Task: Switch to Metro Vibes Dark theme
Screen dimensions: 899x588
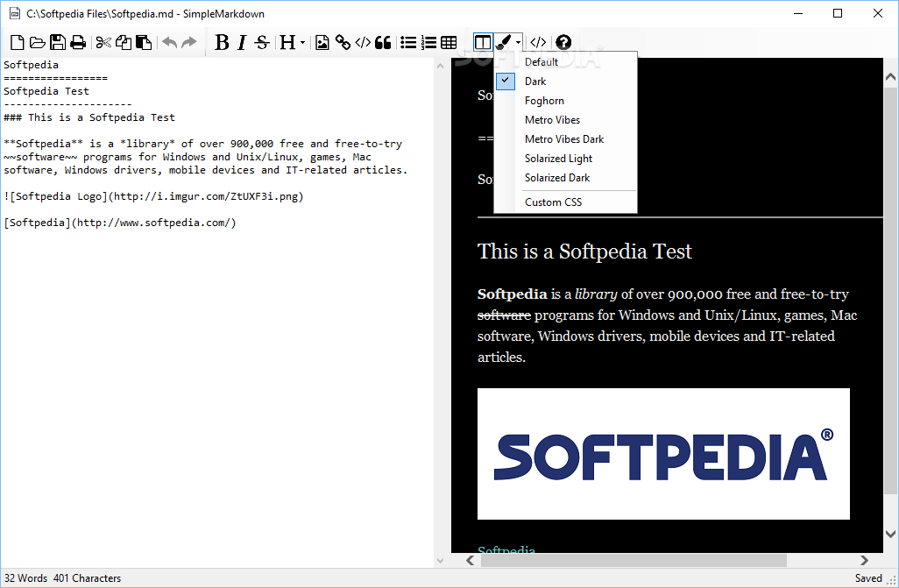Action: pyautogui.click(x=565, y=139)
